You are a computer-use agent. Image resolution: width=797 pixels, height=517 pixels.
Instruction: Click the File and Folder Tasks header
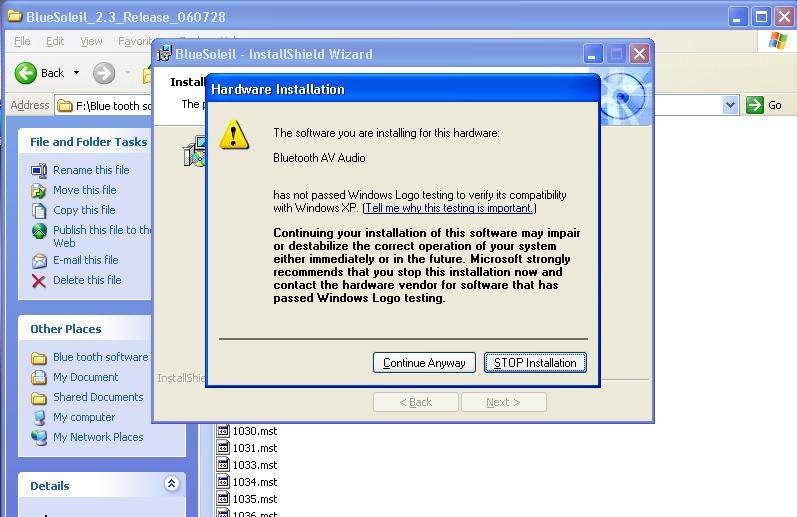pyautogui.click(x=85, y=142)
